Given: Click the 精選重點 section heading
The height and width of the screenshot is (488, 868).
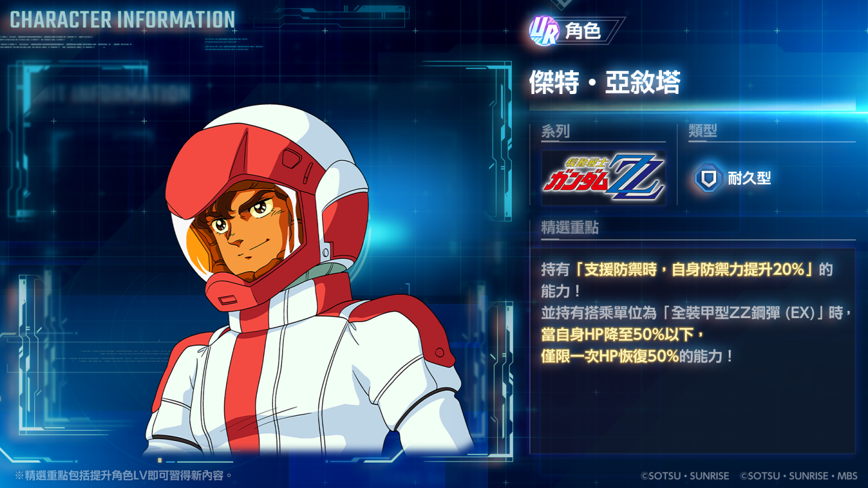Looking at the screenshot, I should click(x=570, y=228).
